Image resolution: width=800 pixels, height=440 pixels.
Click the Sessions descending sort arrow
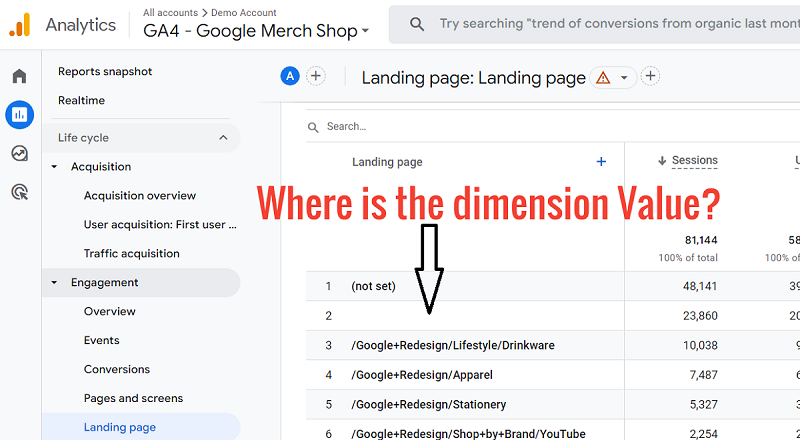(x=662, y=161)
